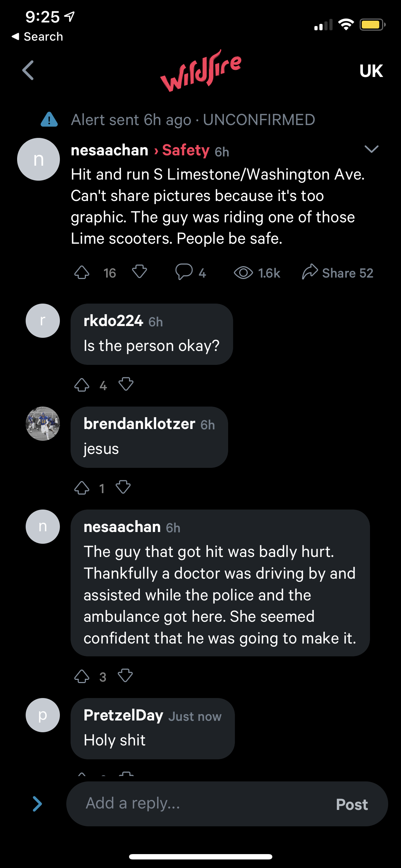Open brendanklotzer's profile picture

click(x=43, y=424)
